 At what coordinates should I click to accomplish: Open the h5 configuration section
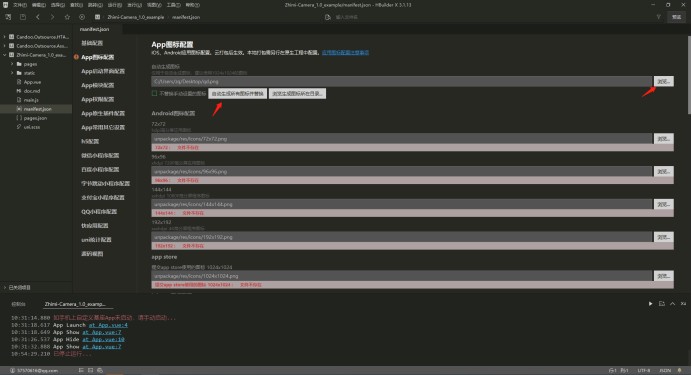pyautogui.click(x=90, y=142)
